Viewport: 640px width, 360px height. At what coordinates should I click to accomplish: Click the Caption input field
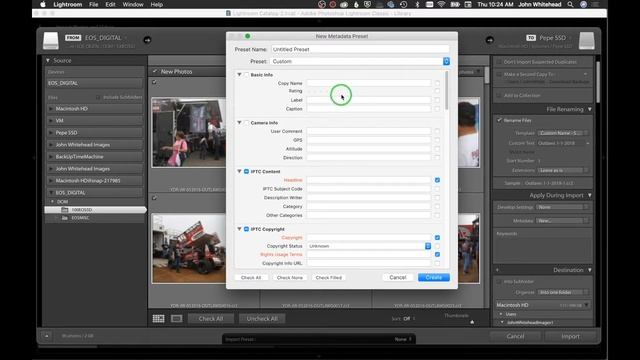369,109
